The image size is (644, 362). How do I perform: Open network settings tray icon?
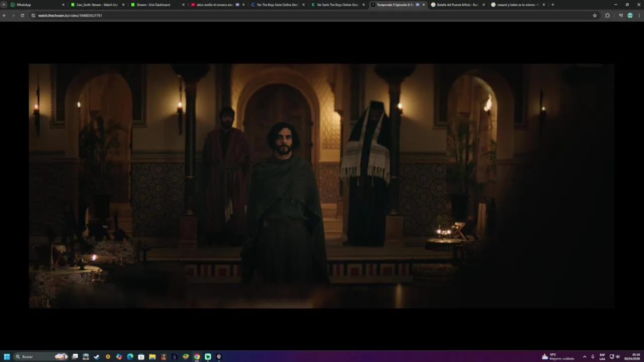point(612,356)
